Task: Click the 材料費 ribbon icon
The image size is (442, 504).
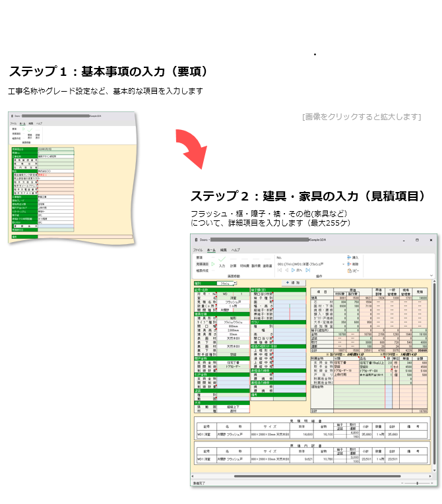Action: point(245,265)
